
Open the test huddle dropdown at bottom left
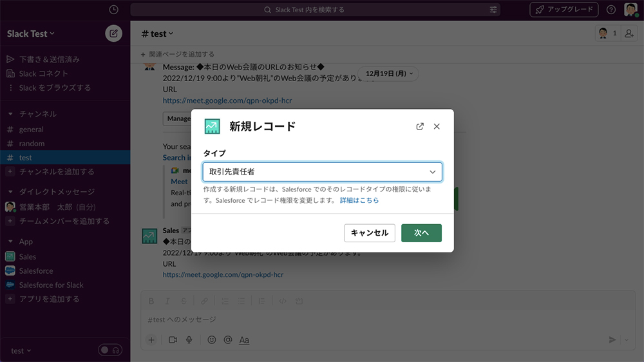click(x=21, y=350)
